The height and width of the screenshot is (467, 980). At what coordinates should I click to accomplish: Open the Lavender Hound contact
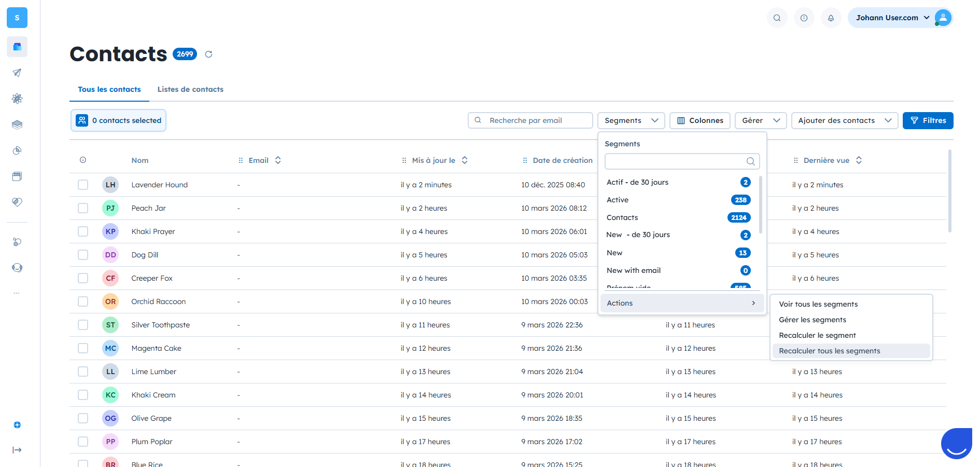point(159,185)
